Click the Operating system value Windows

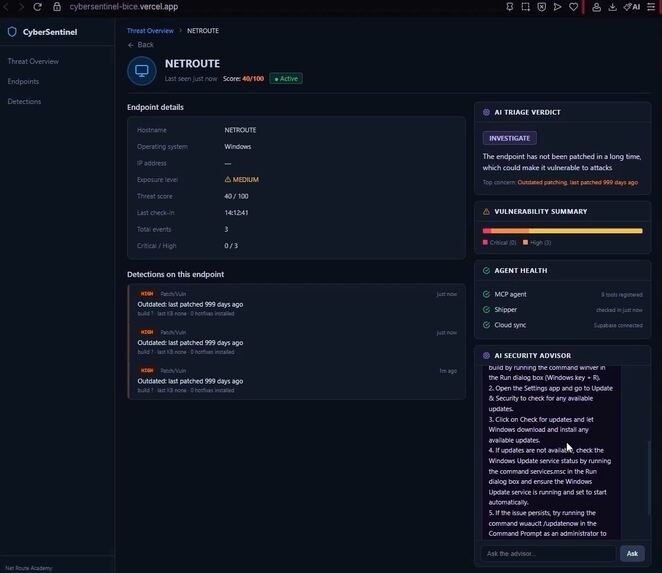tap(238, 147)
